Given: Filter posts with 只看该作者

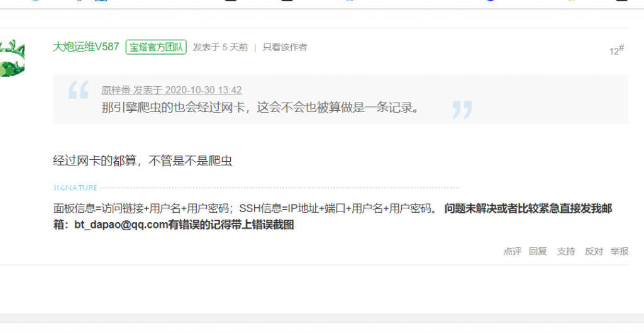Looking at the screenshot, I should click(285, 47).
